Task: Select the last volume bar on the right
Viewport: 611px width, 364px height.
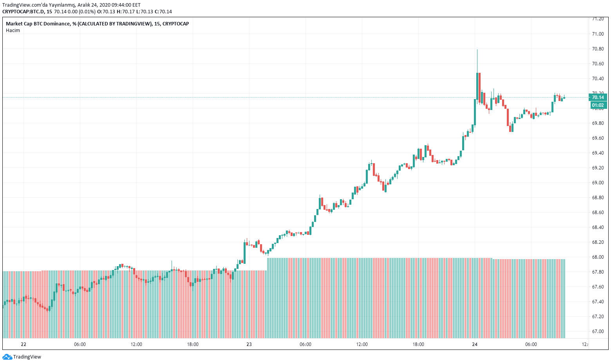Action: pos(564,297)
